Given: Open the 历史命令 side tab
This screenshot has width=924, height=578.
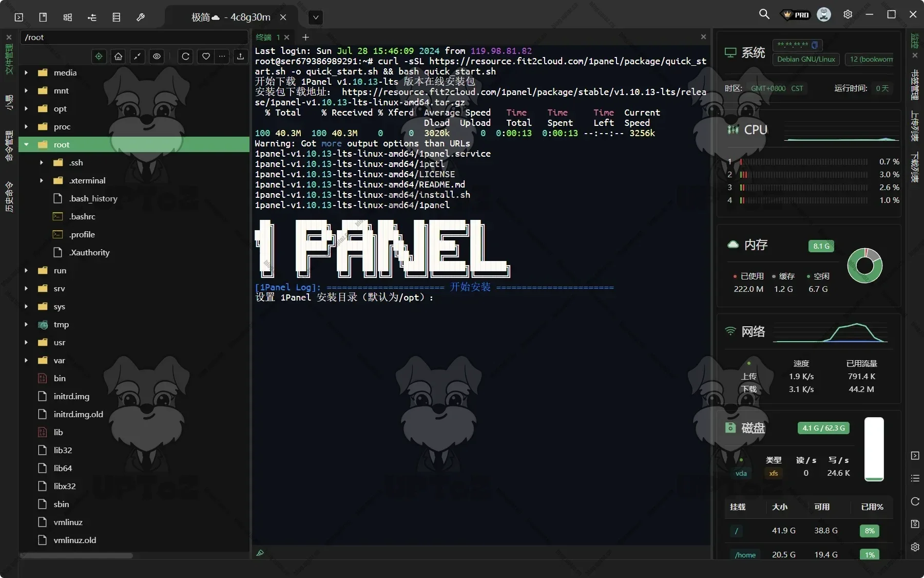Looking at the screenshot, I should click(x=9, y=196).
